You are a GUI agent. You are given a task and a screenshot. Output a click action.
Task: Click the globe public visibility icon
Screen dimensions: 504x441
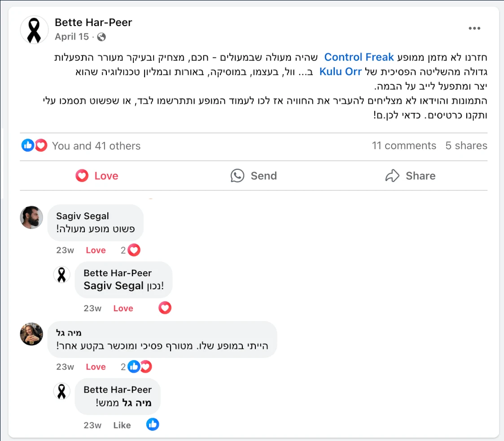point(101,37)
